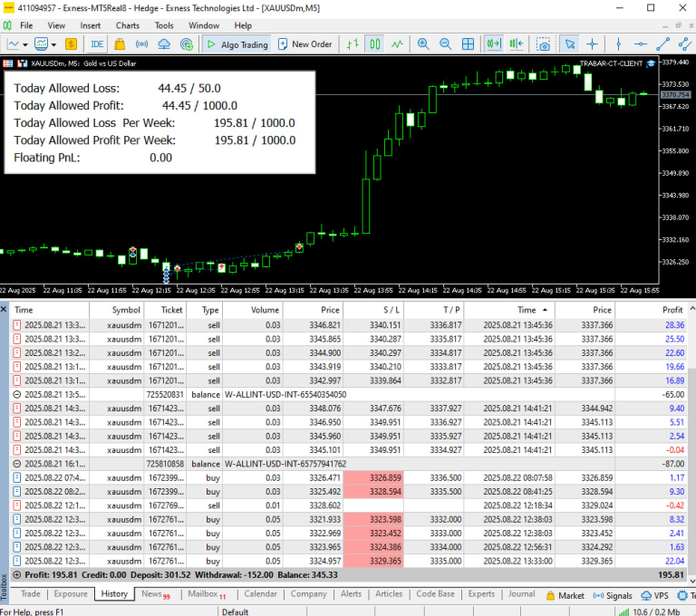The height and width of the screenshot is (616, 696).
Task: Open Signals link in toolbox bar
Action: pyautogui.click(x=613, y=595)
